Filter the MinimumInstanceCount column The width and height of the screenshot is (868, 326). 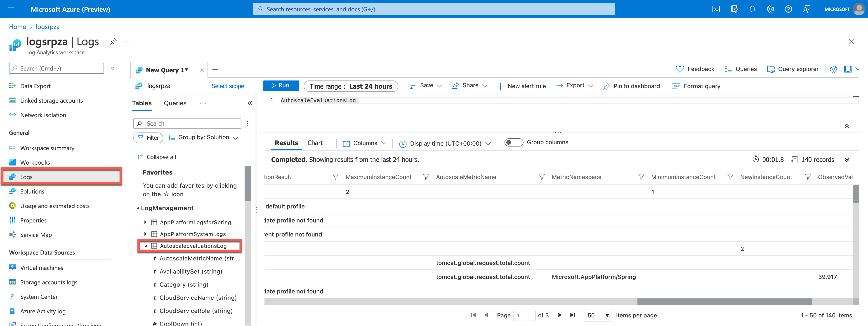(x=730, y=177)
